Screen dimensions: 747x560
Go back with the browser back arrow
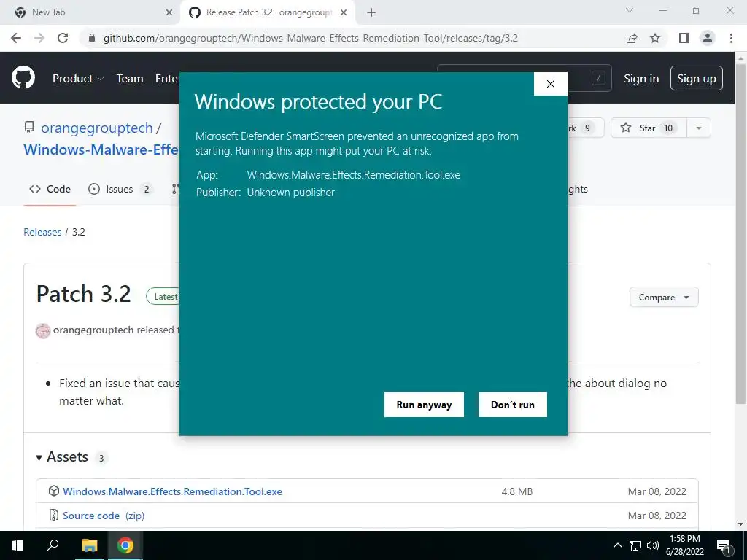point(16,38)
